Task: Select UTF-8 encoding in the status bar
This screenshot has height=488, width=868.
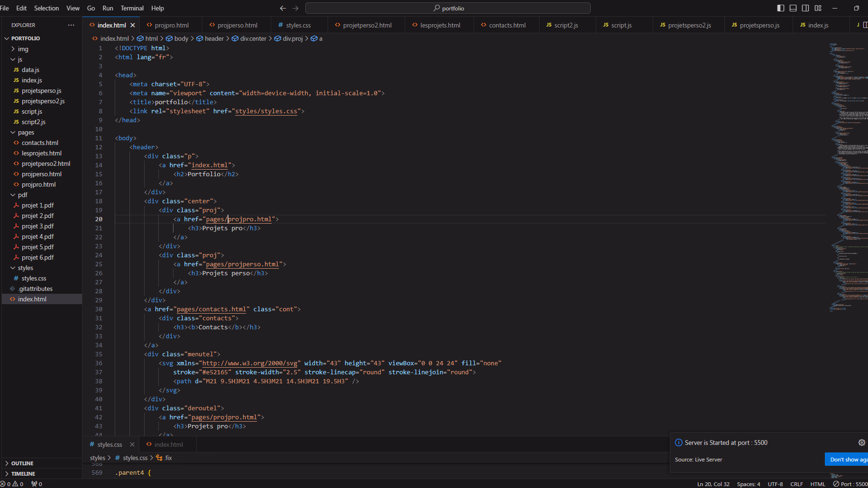Action: [x=776, y=484]
